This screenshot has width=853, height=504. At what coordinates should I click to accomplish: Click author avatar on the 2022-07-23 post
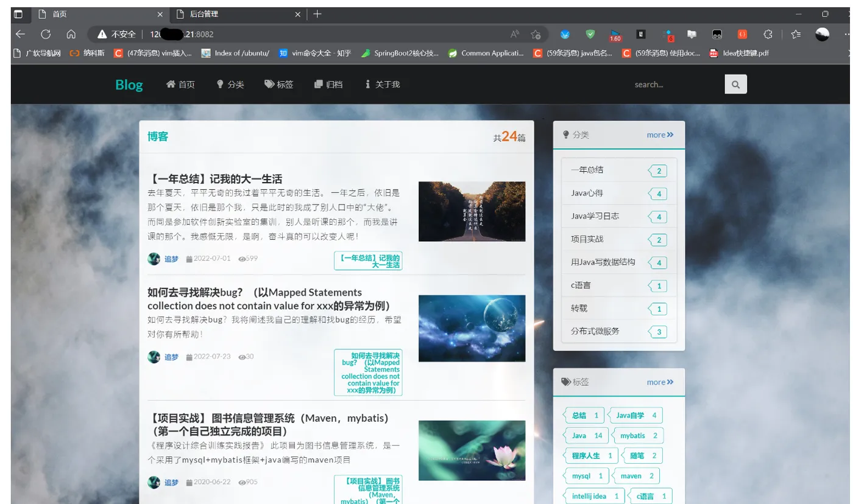tap(154, 357)
